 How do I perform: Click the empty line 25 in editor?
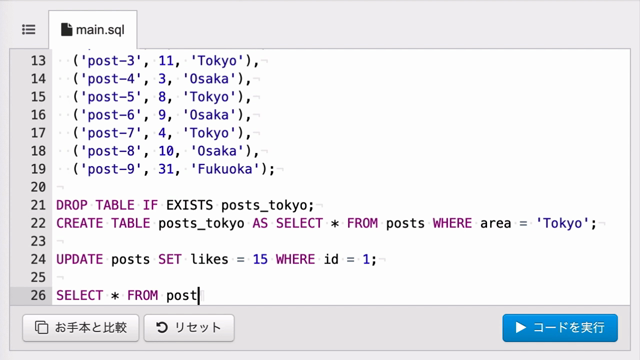341,278
